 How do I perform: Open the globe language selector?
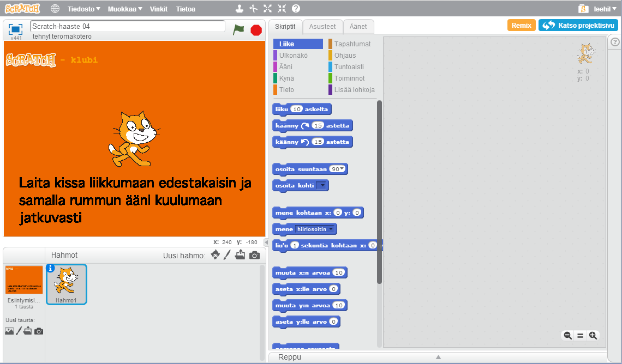click(x=55, y=9)
